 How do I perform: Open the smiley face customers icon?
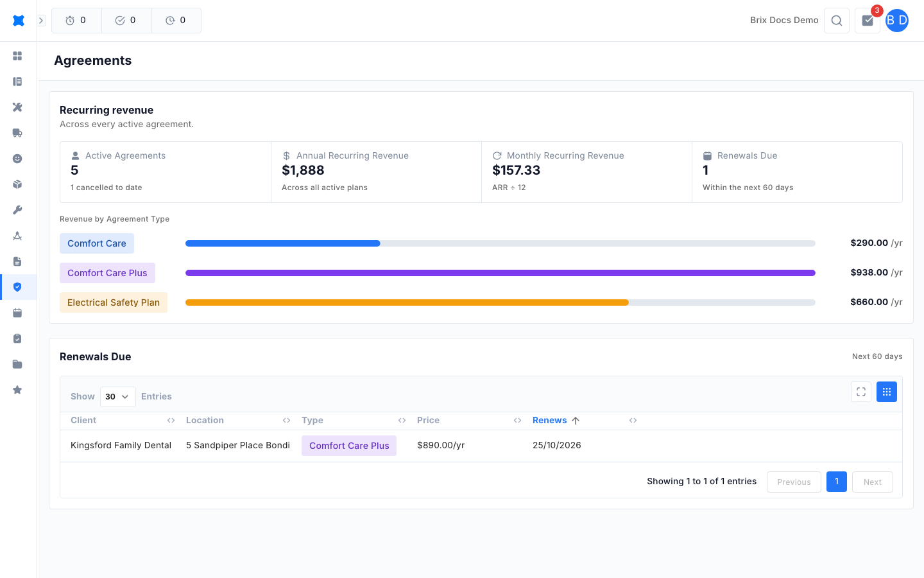point(17,159)
